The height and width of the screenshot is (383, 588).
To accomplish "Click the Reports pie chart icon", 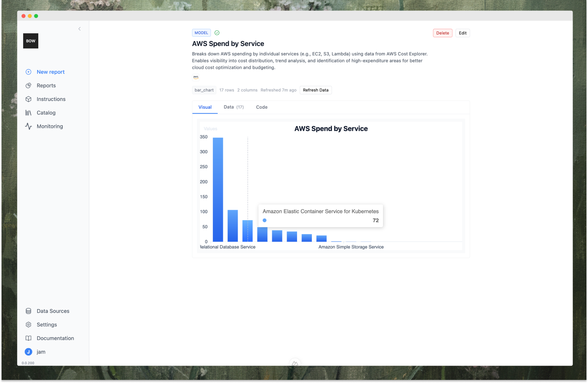I will coord(28,85).
